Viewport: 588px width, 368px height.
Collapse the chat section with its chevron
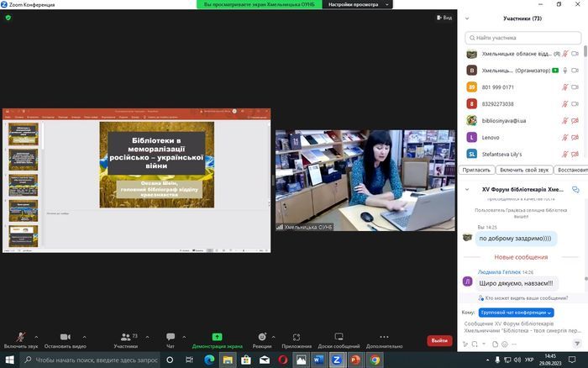click(468, 190)
